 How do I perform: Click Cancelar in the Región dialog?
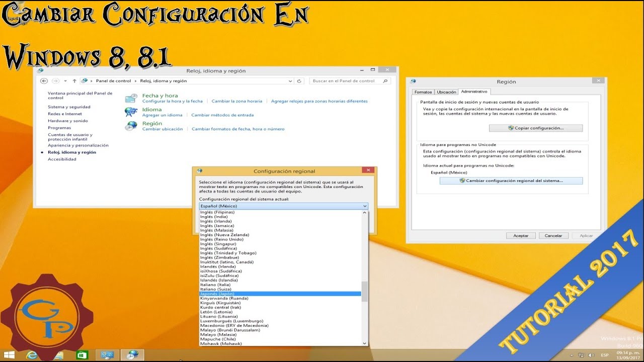tap(553, 235)
